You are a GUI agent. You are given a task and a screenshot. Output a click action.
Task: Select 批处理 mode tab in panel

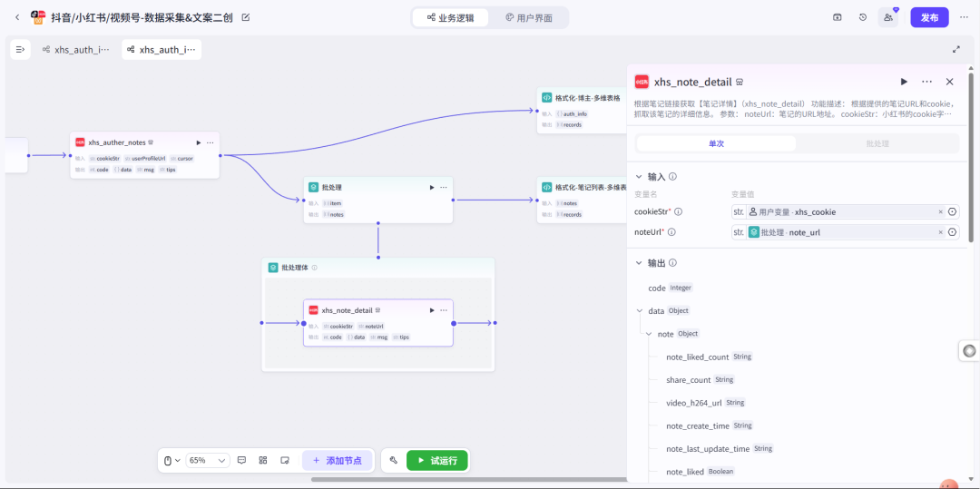click(x=877, y=143)
